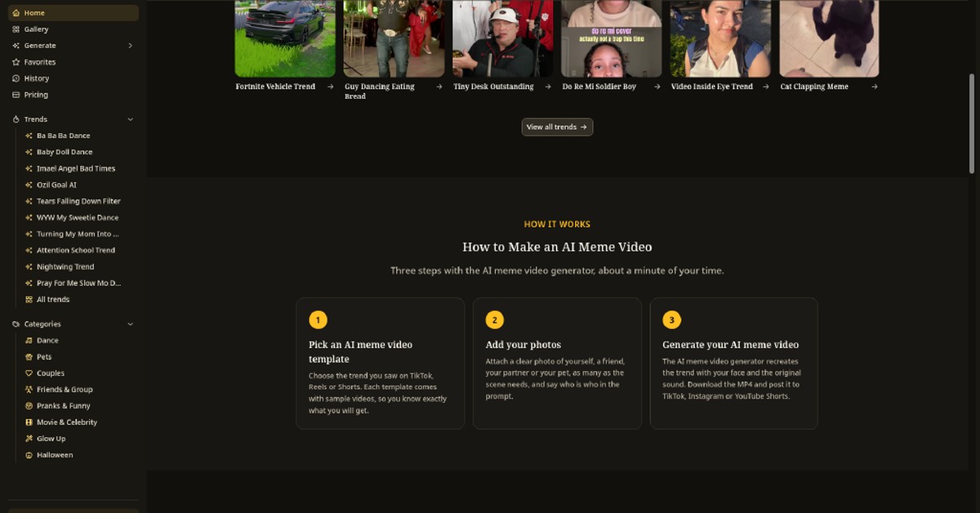Click the Pets category icon
980x513 pixels.
[x=29, y=357]
